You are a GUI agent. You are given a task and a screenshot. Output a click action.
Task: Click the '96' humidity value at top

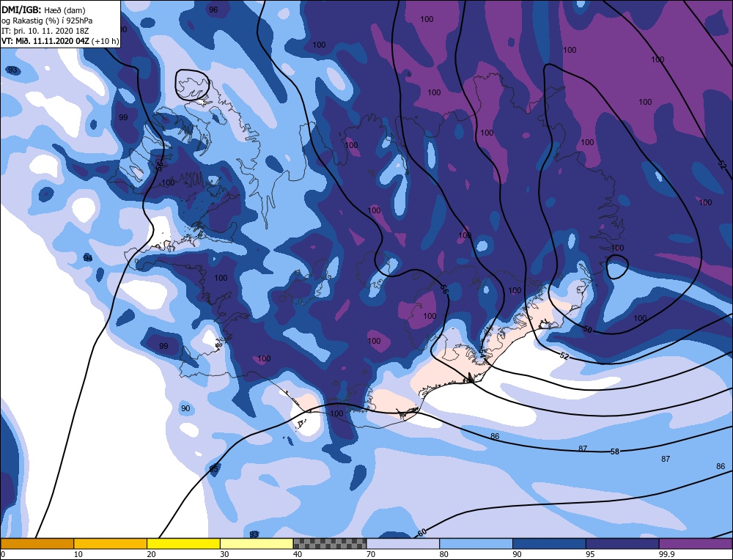point(213,10)
